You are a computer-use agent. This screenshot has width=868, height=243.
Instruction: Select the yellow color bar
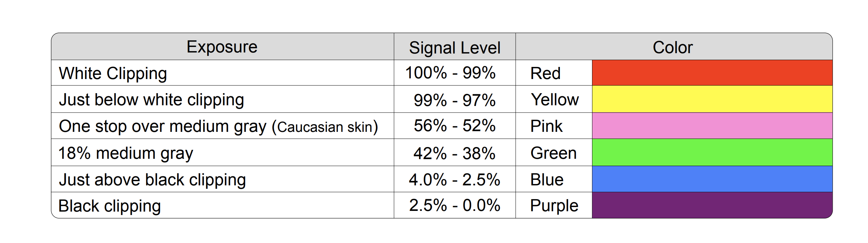click(712, 99)
